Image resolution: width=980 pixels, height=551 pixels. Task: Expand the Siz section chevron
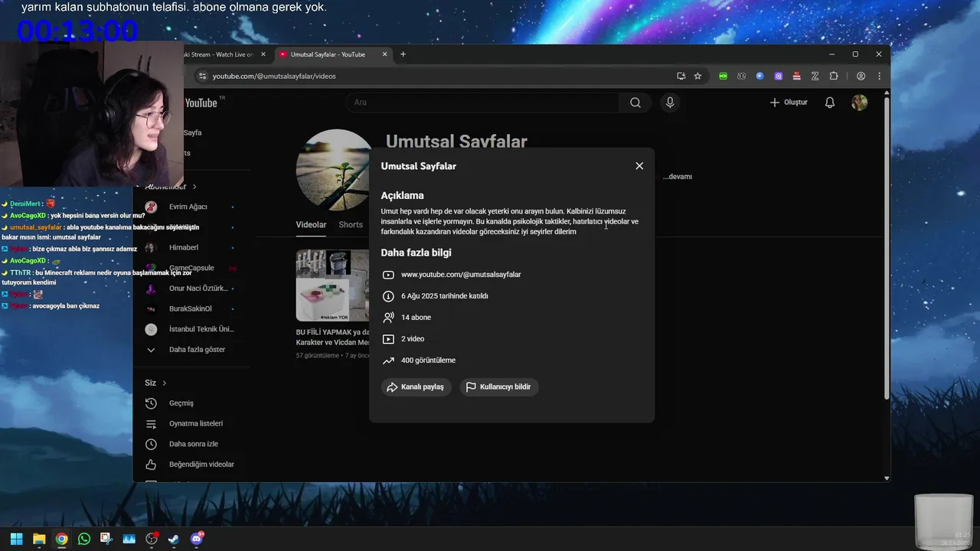164,383
